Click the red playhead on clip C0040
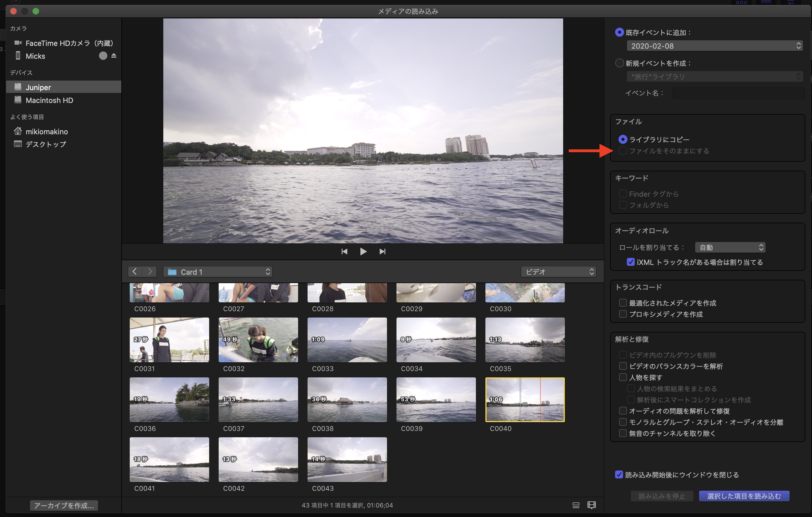Screen dimensions: 812x517 coord(540,399)
